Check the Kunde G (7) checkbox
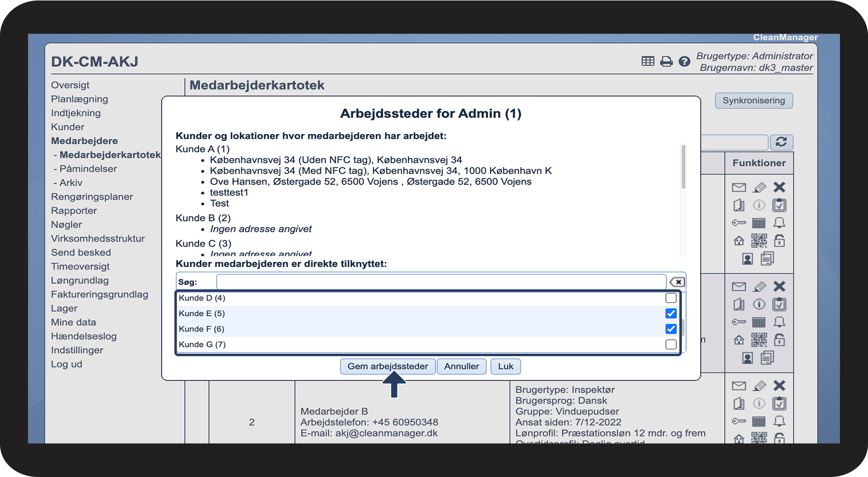The image size is (868, 477). coord(671,344)
